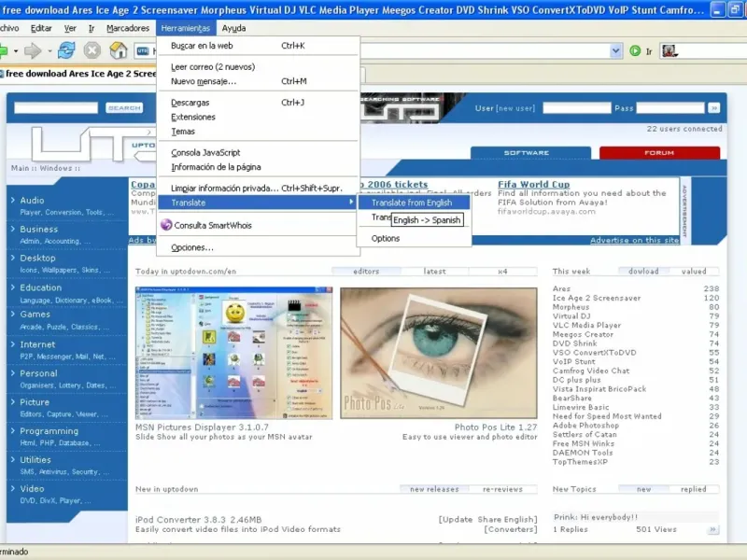
Task: Open Descargas from the menu
Action: click(x=258, y=103)
